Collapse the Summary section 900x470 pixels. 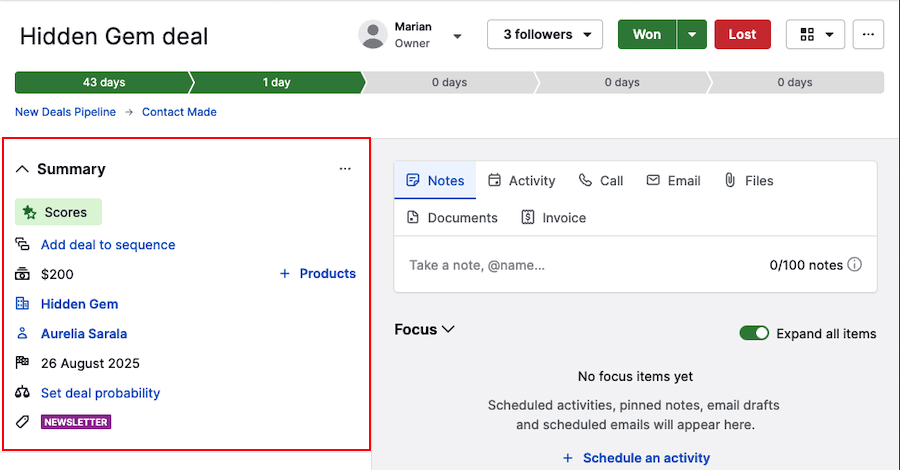tap(23, 169)
